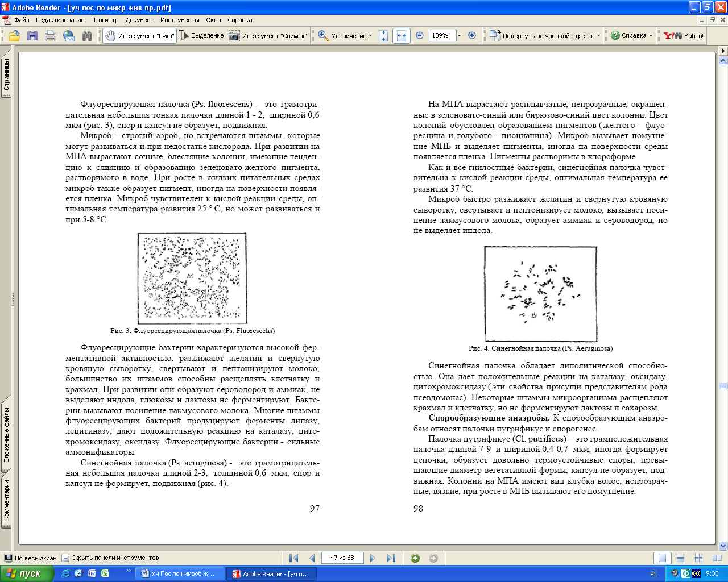This screenshot has height=582, width=728.
Task: Select the Выделение text selection tool
Action: click(202, 35)
